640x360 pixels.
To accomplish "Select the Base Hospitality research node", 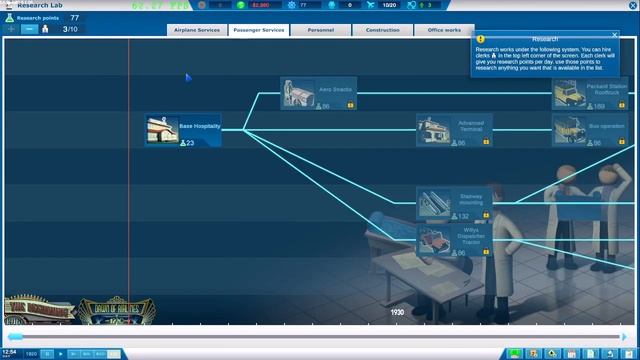I will (183, 130).
